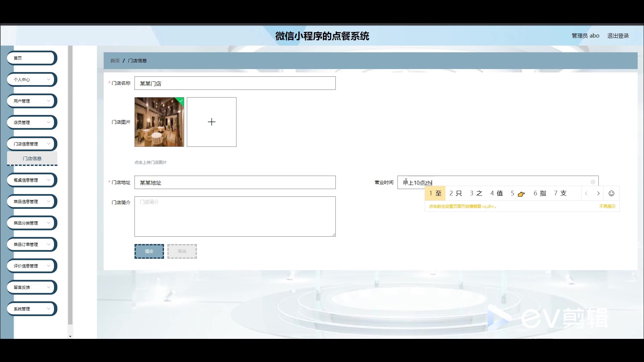Choose IME candidate 7 支
Viewport: 644px width, 362px height.
point(560,193)
